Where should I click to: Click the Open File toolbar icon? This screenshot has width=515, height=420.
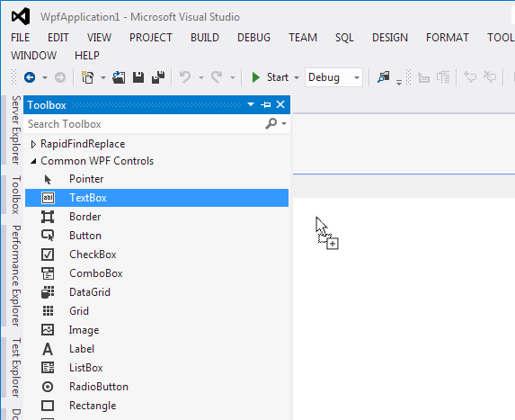click(x=119, y=77)
